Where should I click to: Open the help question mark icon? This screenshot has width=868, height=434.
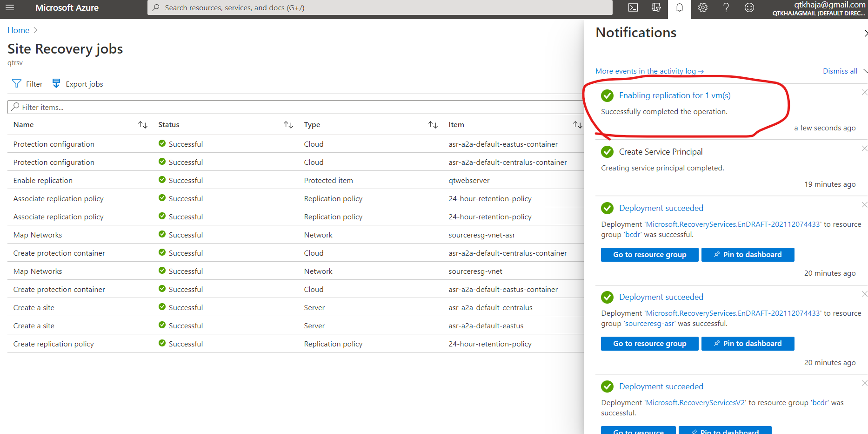726,7
